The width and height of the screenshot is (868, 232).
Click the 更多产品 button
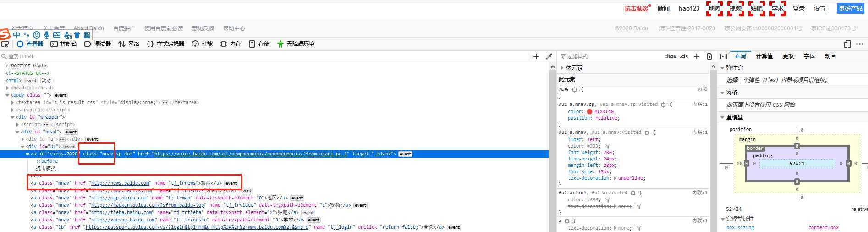point(850,8)
